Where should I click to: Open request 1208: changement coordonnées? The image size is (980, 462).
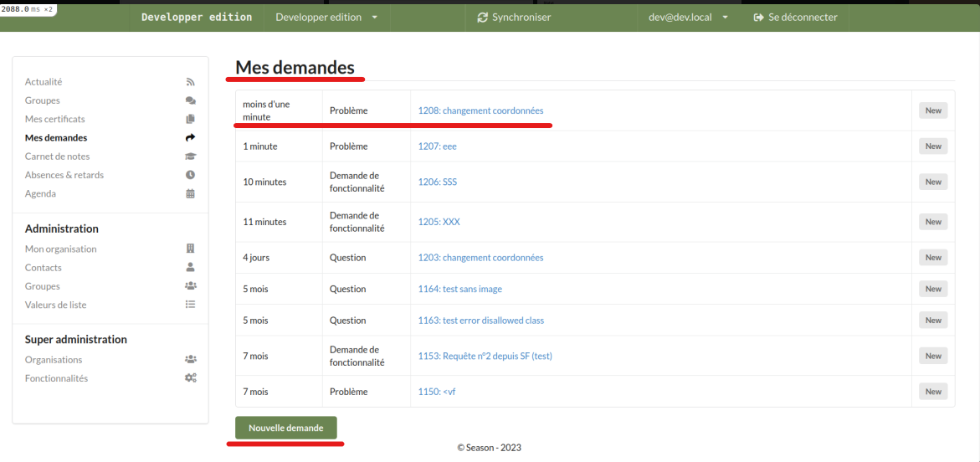[480, 110]
